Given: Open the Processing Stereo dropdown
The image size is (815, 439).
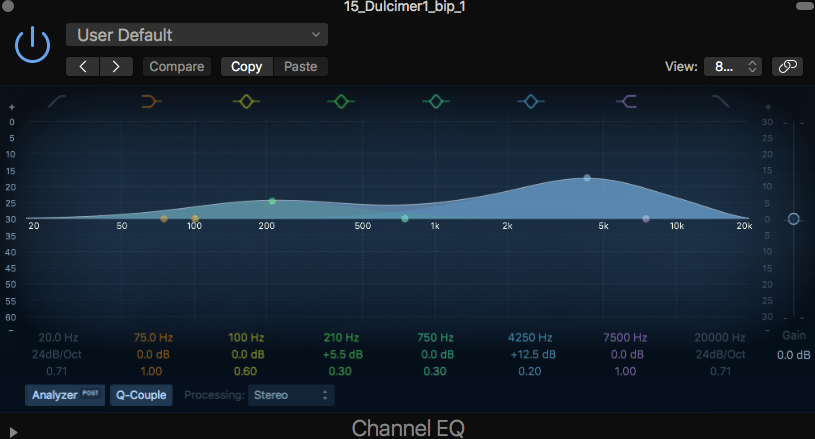Looking at the screenshot, I should 291,395.
